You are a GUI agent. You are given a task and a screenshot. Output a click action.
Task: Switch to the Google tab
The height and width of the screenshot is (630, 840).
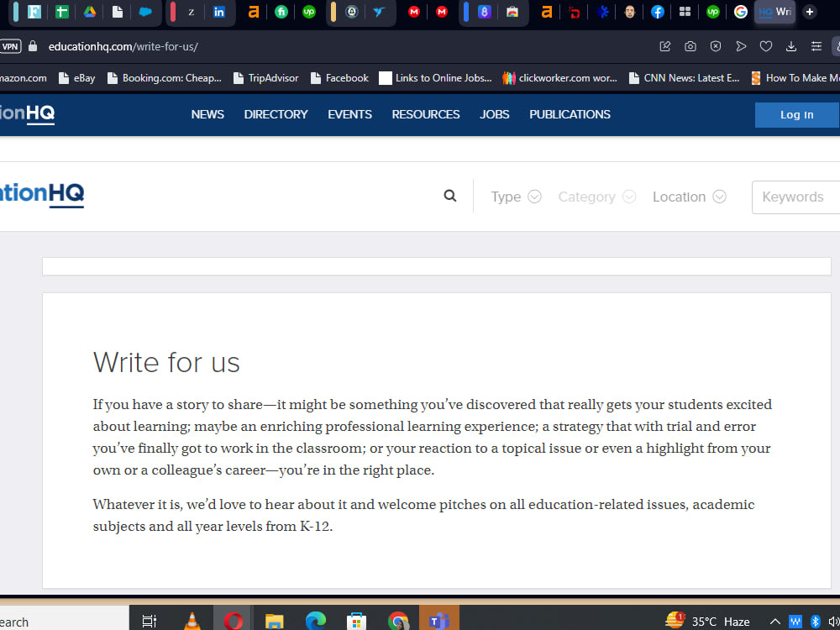(740, 12)
